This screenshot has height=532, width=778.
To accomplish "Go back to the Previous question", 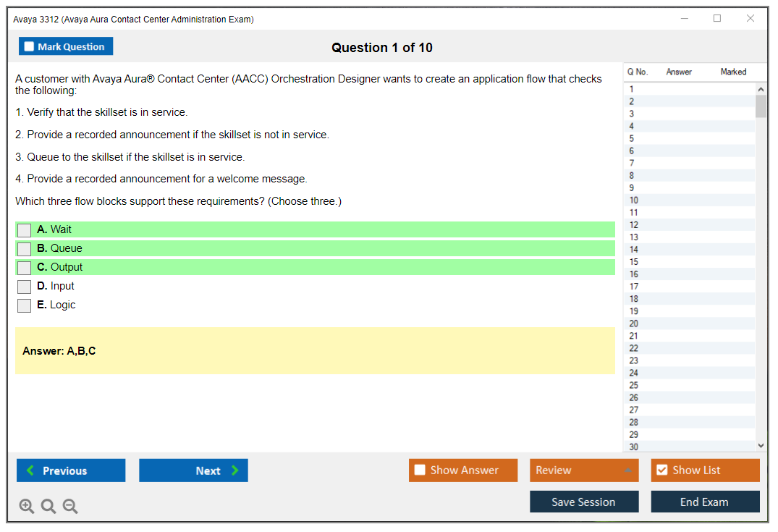I will (71, 470).
